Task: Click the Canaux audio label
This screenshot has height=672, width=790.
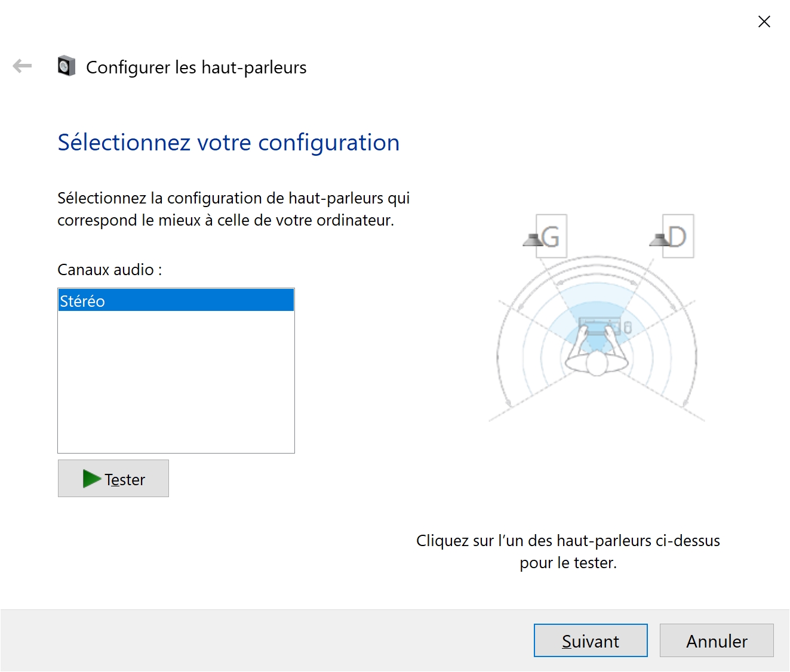Action: tap(110, 270)
